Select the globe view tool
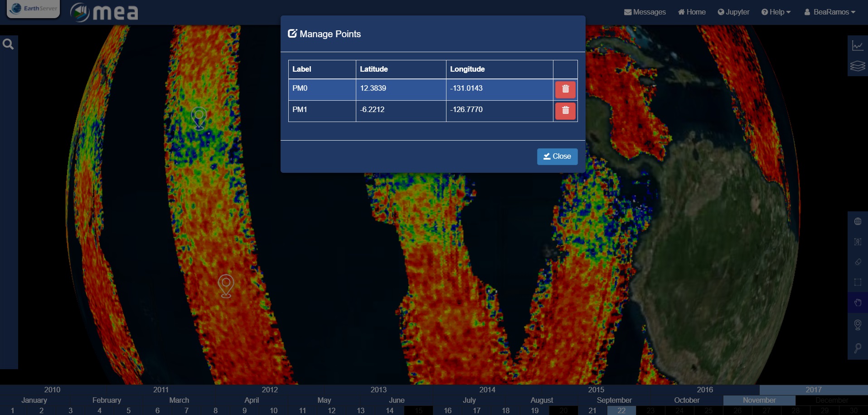 click(x=858, y=221)
